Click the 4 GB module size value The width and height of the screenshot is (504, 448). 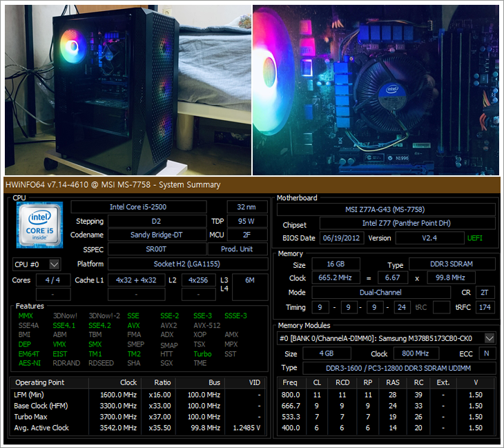tap(327, 353)
